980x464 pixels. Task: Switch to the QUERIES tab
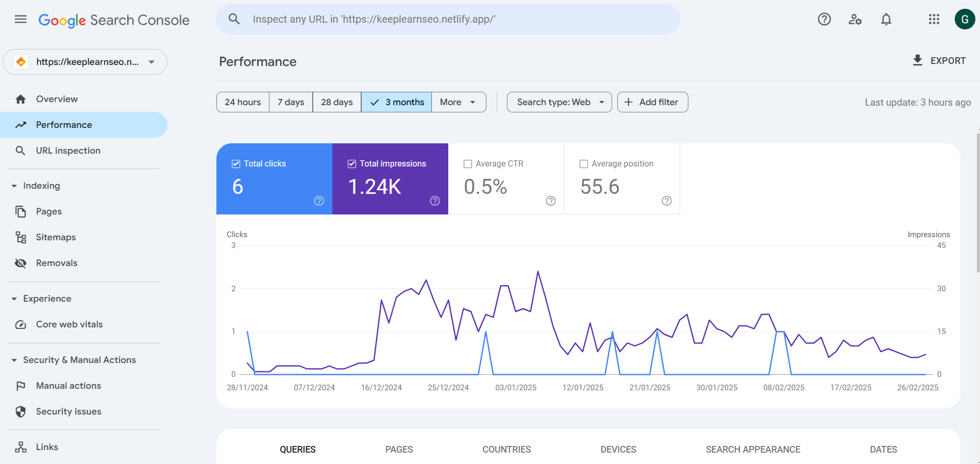point(298,450)
